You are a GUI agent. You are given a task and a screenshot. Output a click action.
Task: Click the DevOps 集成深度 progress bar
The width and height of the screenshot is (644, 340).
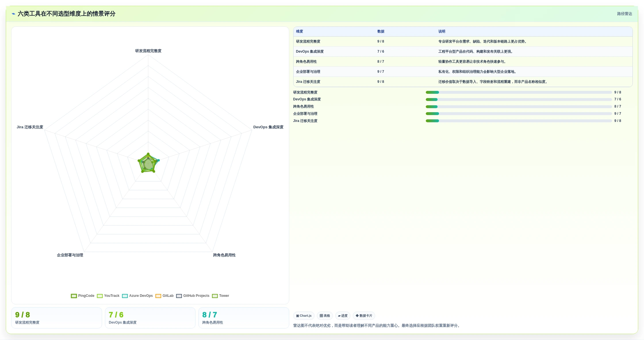click(x=519, y=100)
